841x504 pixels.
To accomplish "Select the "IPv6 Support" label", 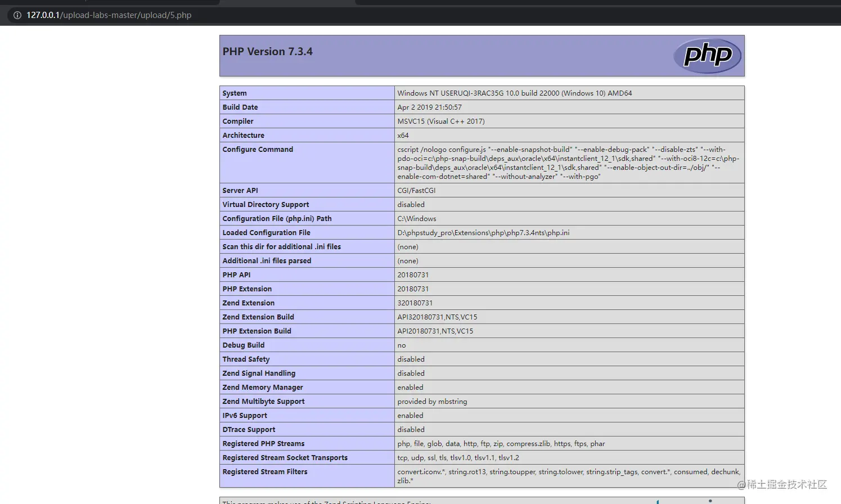I will (x=245, y=416).
